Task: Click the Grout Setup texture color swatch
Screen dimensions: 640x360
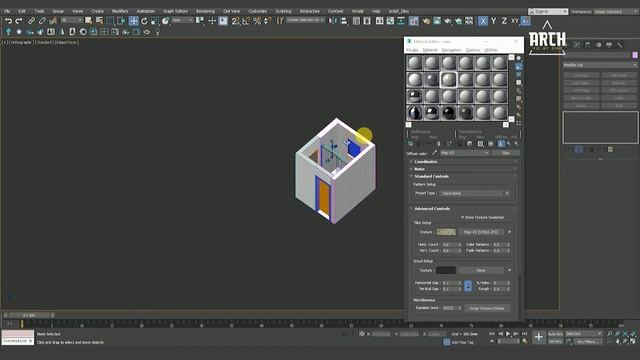Action: (446, 270)
